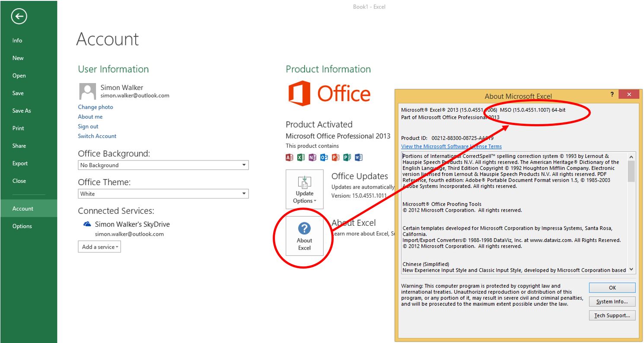This screenshot has width=644, height=343.
Task: Click the About me link
Action: click(90, 117)
